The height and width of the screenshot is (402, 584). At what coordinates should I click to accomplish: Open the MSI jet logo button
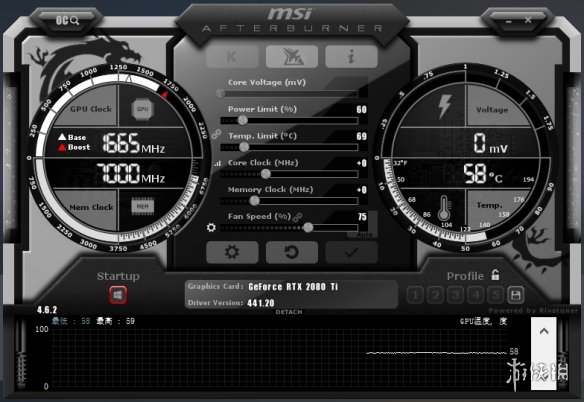[292, 57]
